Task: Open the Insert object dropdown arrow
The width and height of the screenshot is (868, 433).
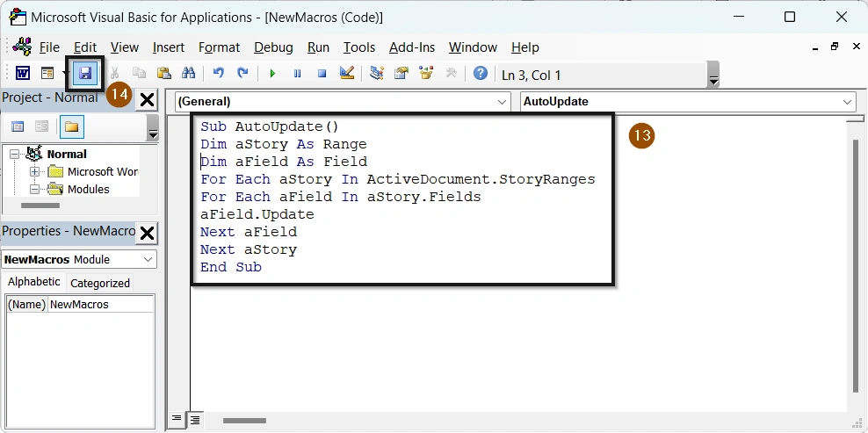Action: pos(65,73)
